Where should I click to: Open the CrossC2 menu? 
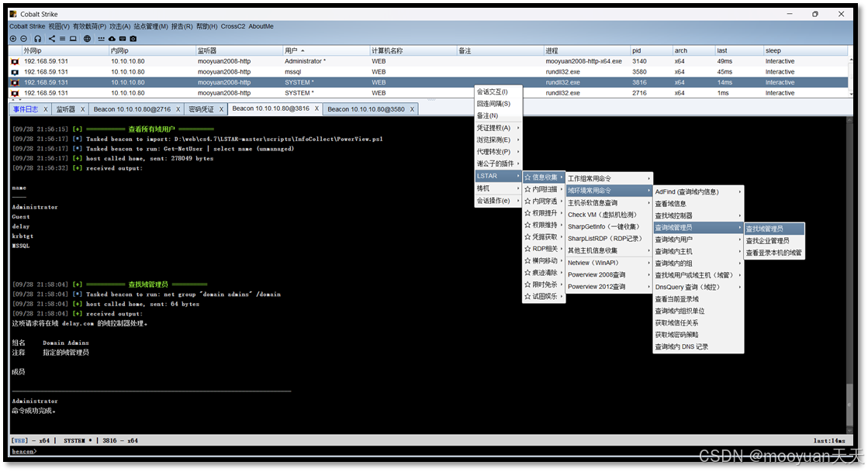pyautogui.click(x=233, y=26)
